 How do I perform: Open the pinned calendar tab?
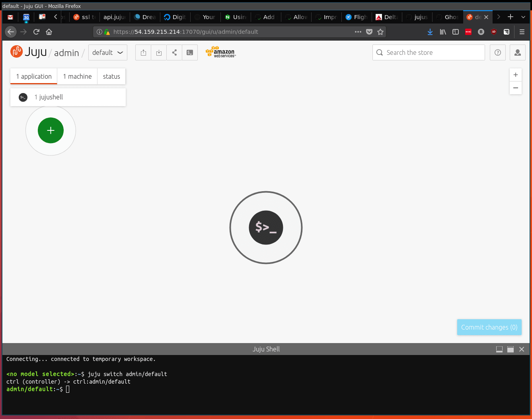point(26,17)
